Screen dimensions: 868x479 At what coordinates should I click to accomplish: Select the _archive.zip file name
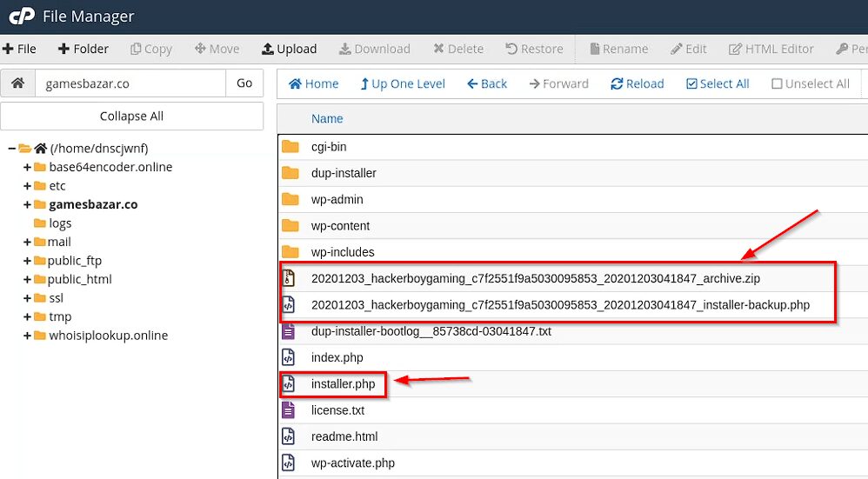535,278
